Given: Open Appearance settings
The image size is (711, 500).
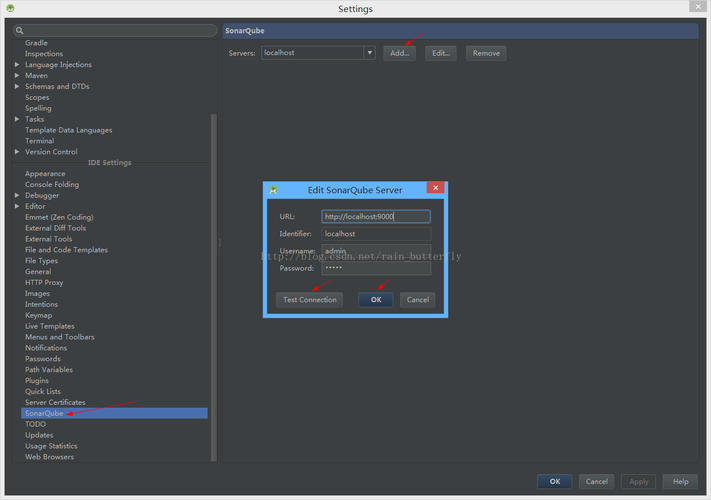Looking at the screenshot, I should pos(45,174).
